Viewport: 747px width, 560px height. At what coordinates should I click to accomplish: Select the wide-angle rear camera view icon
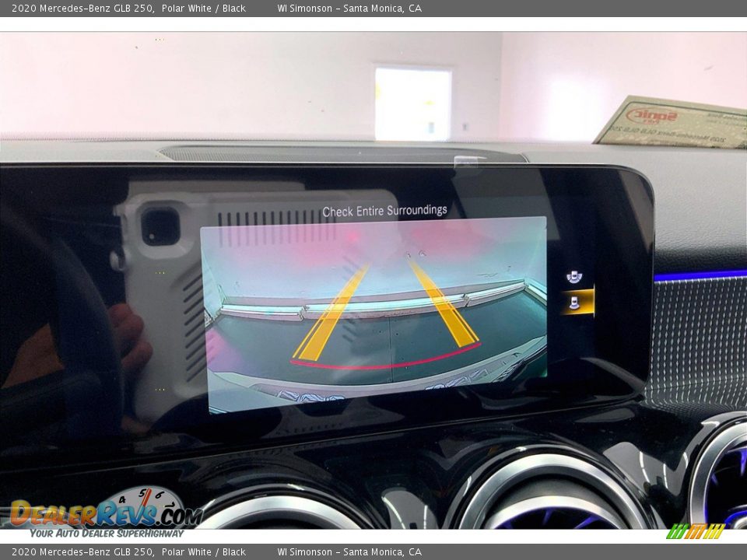coord(574,277)
